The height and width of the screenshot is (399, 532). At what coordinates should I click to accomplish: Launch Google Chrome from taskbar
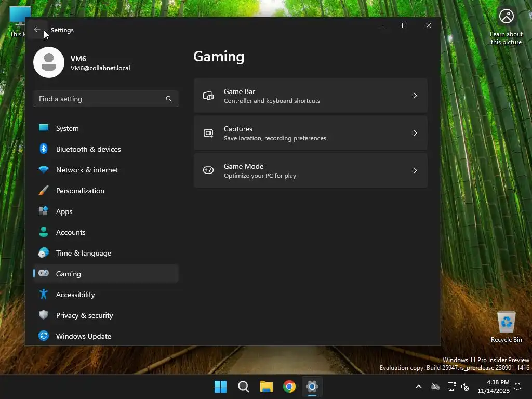(289, 387)
